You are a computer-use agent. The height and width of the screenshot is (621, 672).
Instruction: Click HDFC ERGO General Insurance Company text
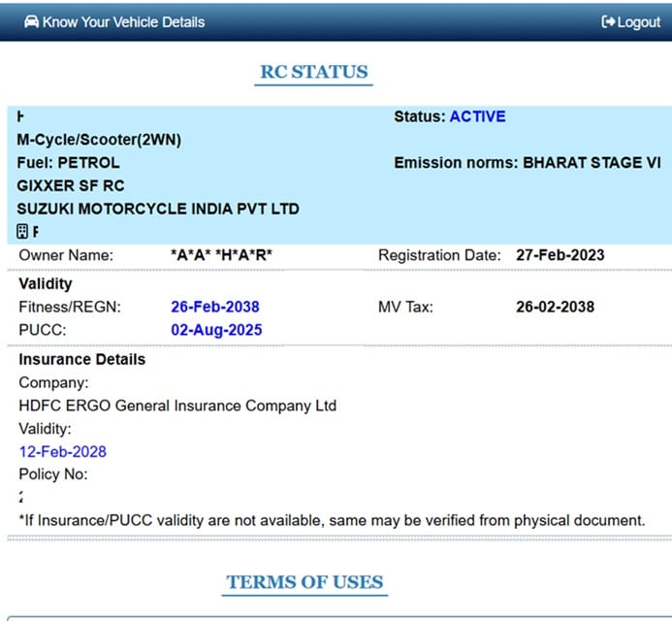pyautogui.click(x=177, y=406)
